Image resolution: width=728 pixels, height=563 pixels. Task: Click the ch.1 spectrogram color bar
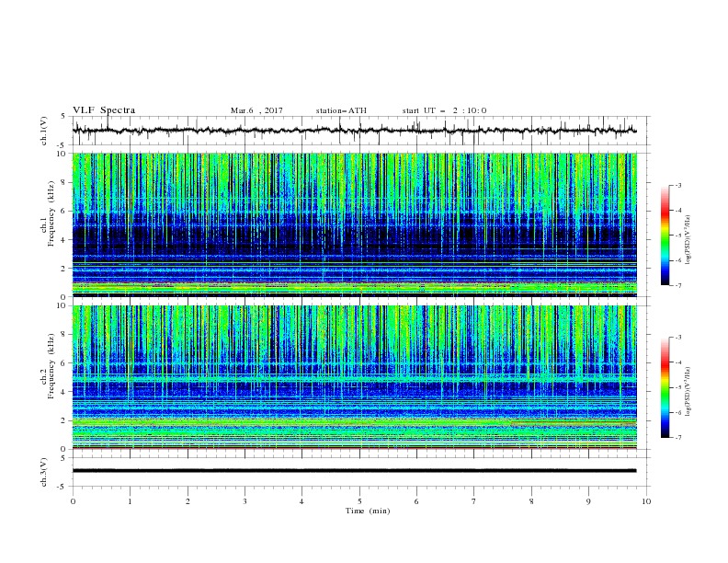[x=665, y=236]
